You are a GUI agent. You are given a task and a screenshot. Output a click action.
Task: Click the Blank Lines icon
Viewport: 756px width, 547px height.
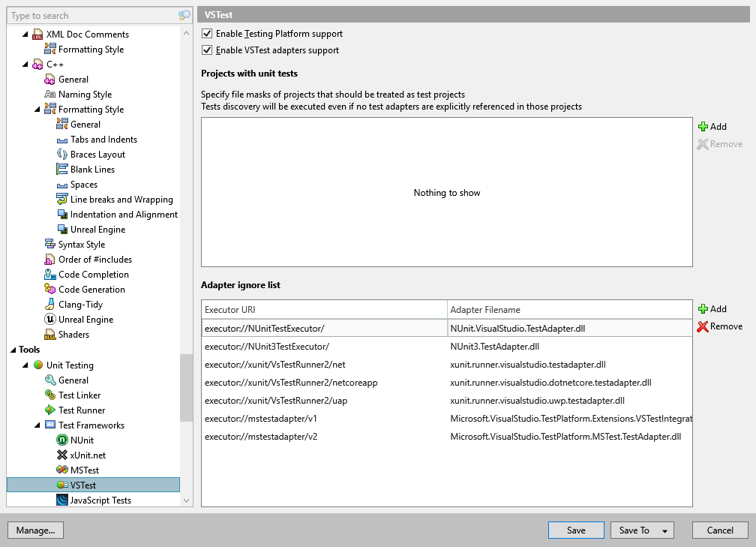click(x=61, y=170)
